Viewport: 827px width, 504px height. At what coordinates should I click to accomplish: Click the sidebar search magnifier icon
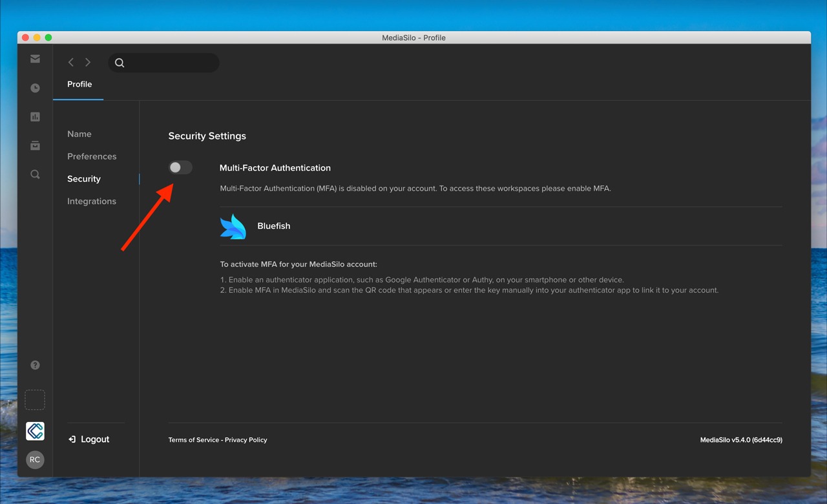35,174
